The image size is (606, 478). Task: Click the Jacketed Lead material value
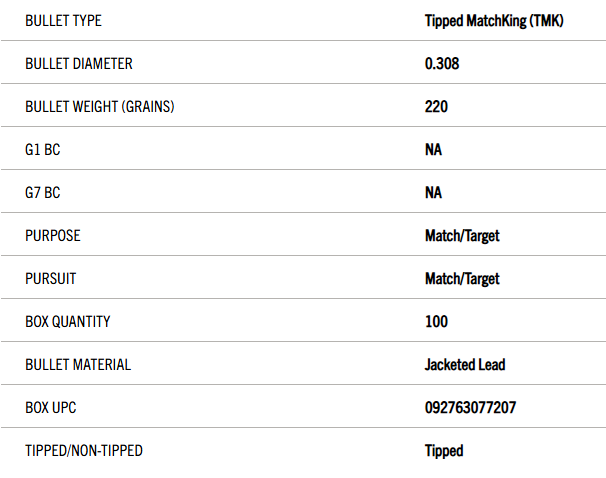tap(465, 365)
